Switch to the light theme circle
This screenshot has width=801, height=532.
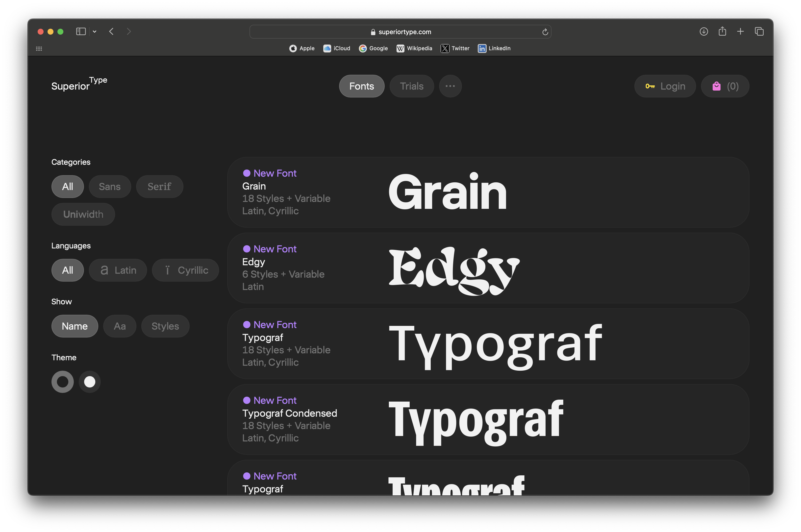point(90,382)
